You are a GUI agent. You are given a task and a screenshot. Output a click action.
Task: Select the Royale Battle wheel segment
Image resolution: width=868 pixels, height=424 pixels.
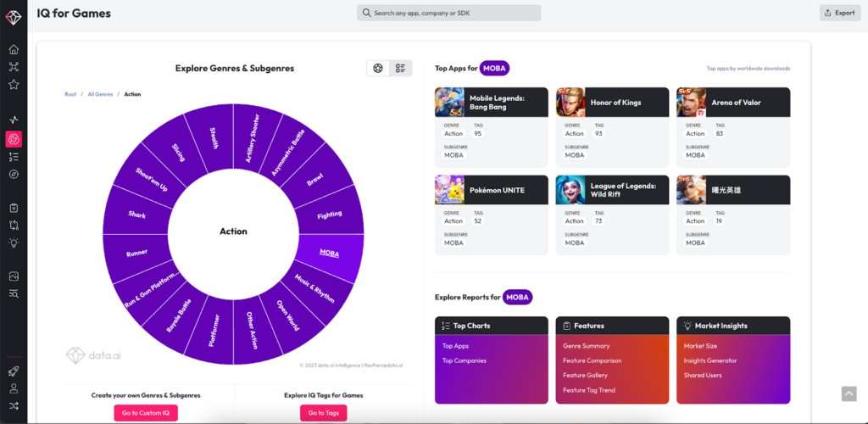coord(178,316)
